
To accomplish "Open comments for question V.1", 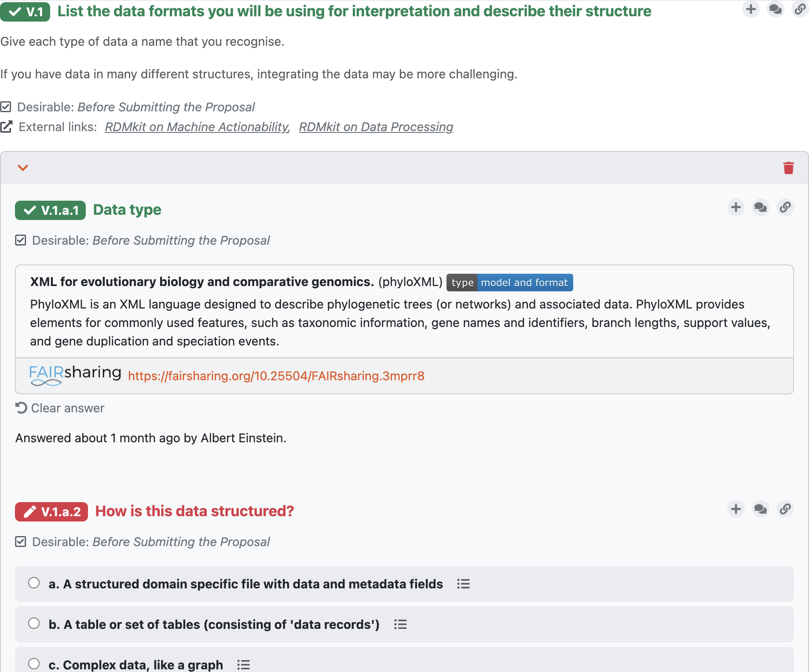I will [x=775, y=9].
